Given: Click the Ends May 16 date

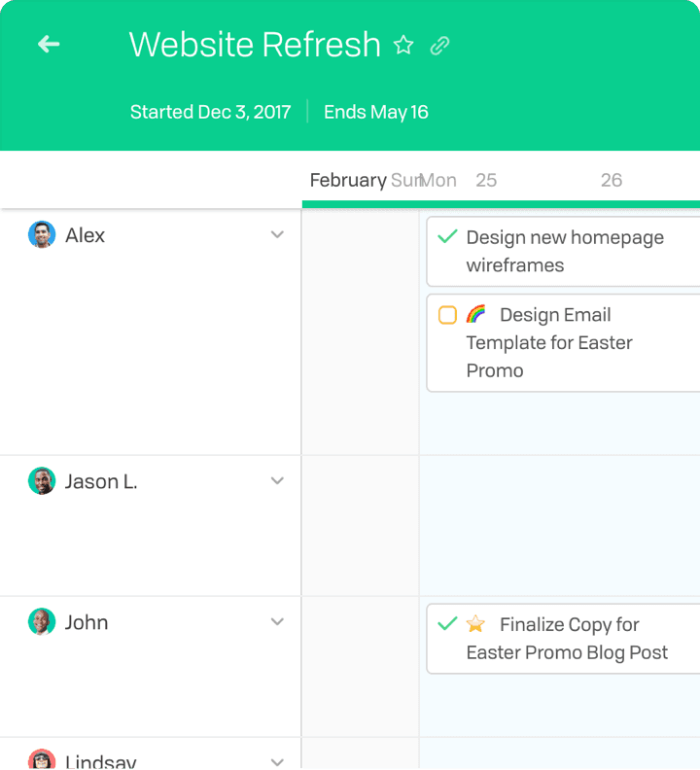Looking at the screenshot, I should point(376,112).
